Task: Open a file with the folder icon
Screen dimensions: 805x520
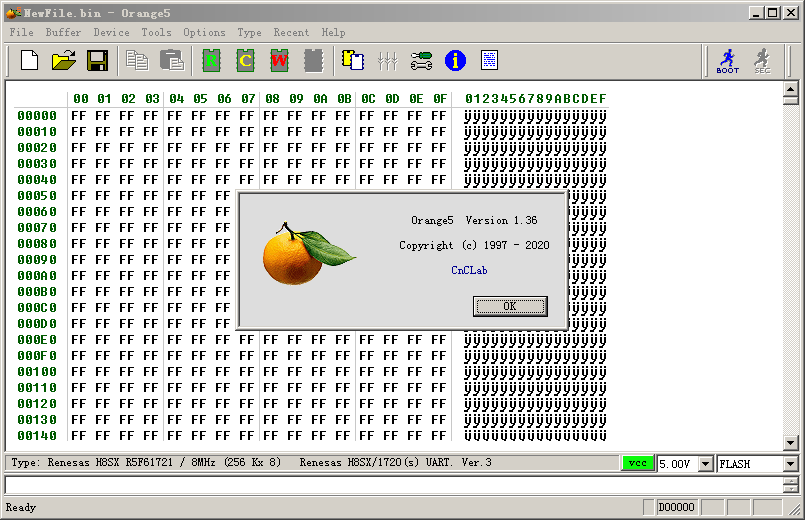Action: click(64, 61)
